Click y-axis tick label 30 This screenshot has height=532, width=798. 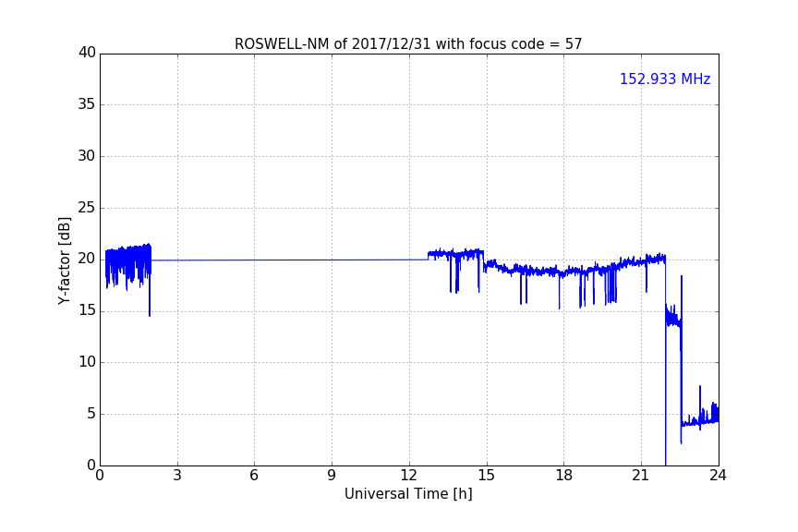[87, 156]
